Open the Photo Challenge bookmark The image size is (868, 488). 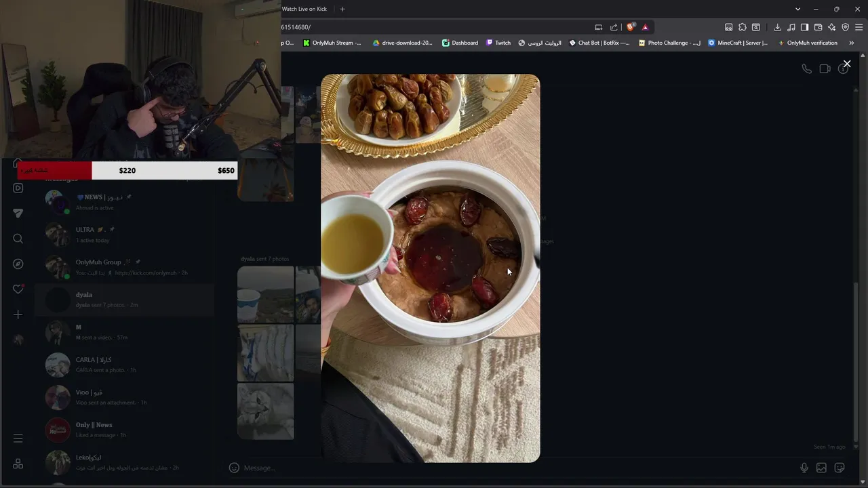pyautogui.click(x=670, y=43)
